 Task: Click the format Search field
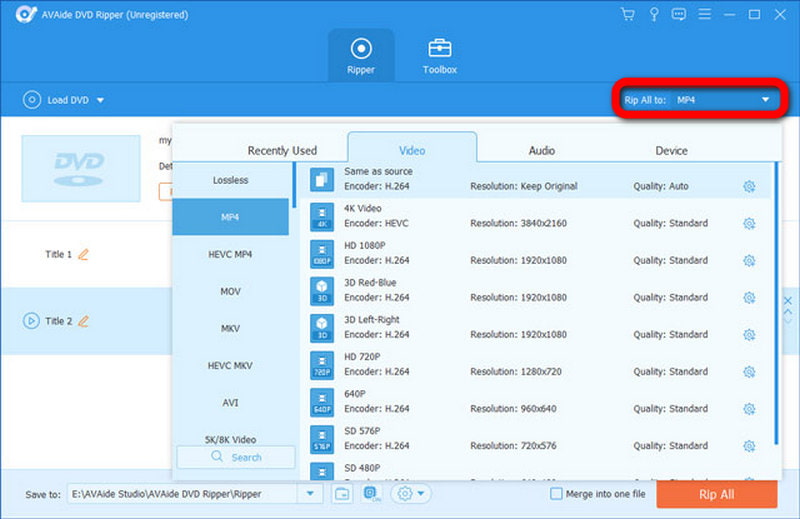coord(236,457)
